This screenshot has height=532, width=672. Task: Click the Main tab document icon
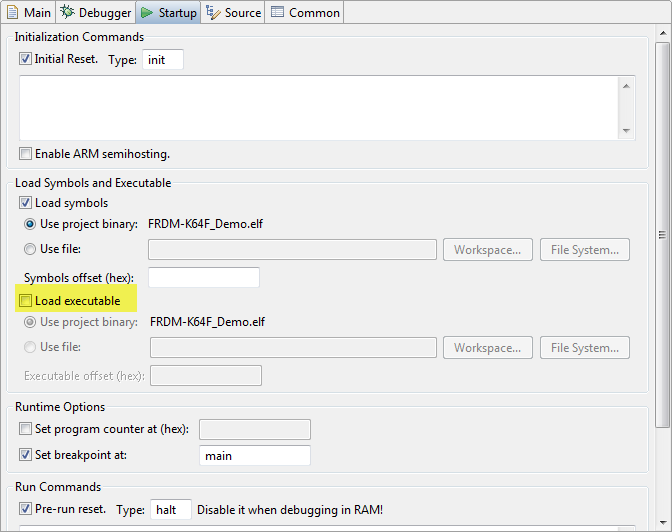click(x=13, y=12)
